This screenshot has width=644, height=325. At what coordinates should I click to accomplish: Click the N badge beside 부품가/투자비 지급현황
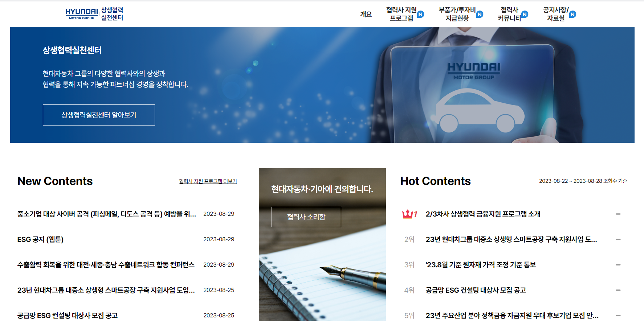pos(480,14)
